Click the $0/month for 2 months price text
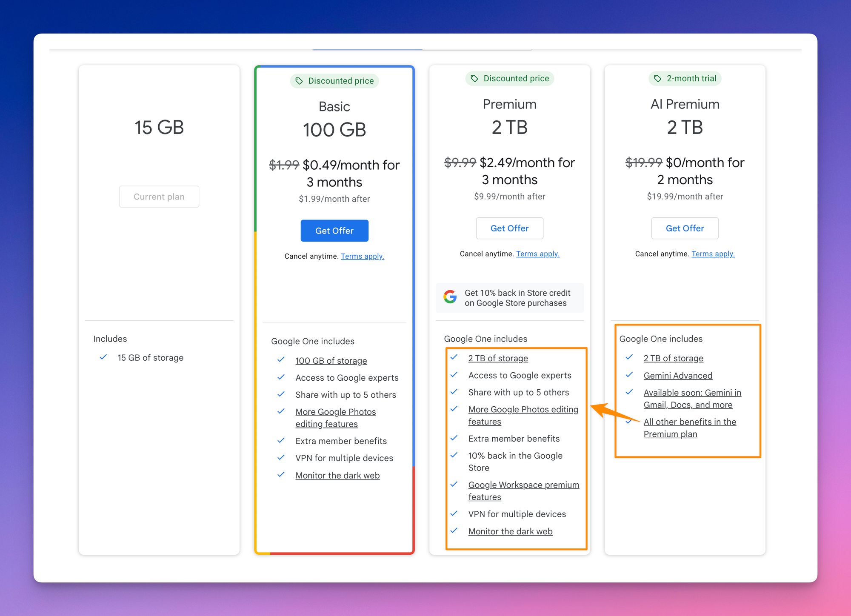 (685, 171)
